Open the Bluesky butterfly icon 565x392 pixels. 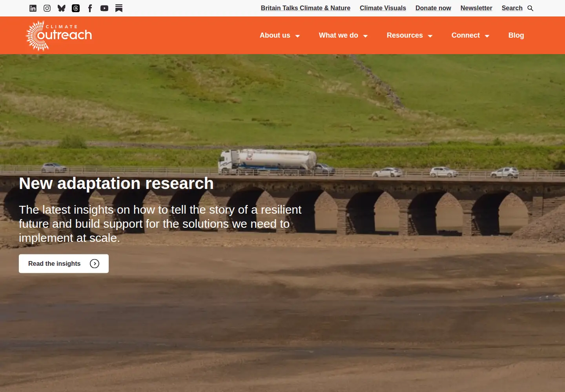point(61,8)
